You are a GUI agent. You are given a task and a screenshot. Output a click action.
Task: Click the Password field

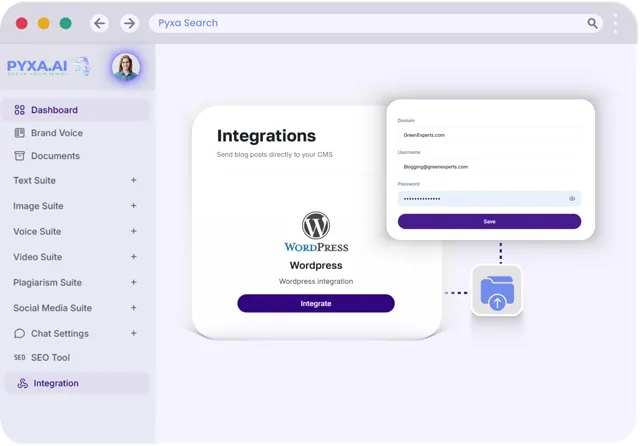coord(489,199)
